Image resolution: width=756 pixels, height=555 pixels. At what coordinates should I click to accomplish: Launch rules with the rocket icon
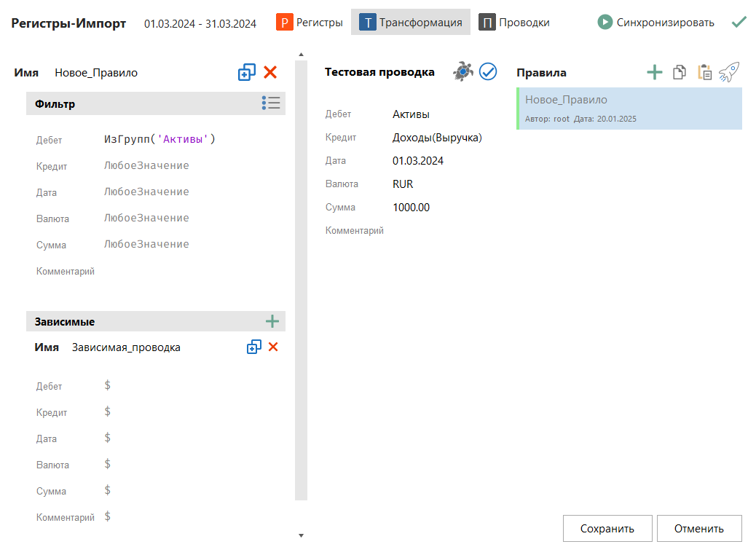[729, 71]
